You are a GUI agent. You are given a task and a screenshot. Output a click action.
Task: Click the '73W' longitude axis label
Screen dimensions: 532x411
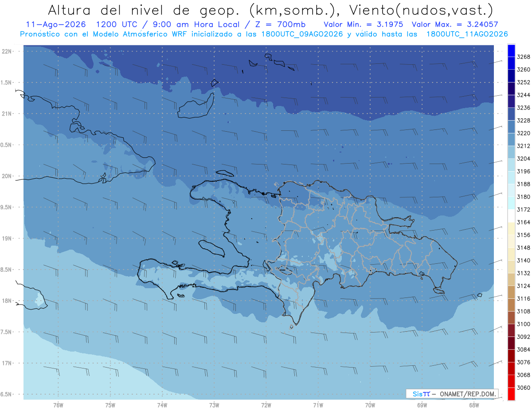[214, 405]
